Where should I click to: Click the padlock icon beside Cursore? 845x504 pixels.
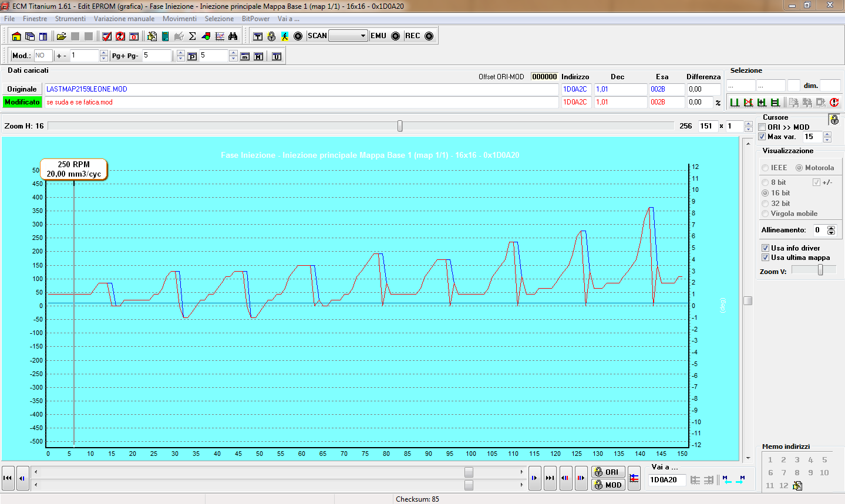coord(834,120)
